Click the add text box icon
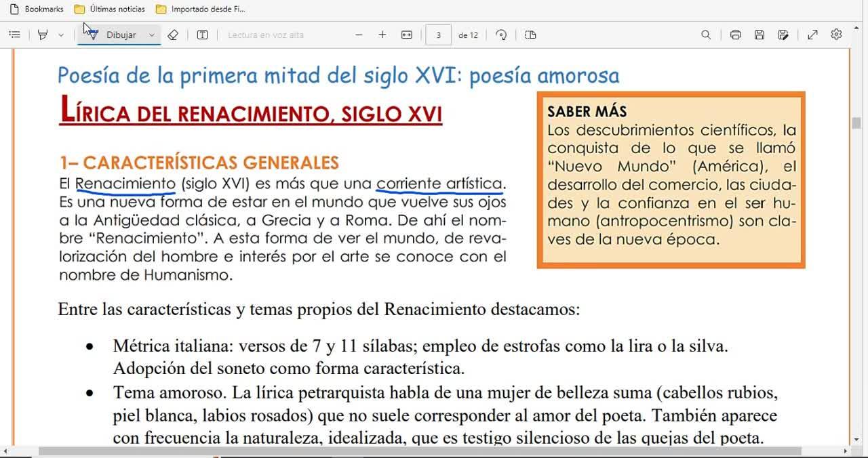The width and height of the screenshot is (868, 458). [x=202, y=35]
